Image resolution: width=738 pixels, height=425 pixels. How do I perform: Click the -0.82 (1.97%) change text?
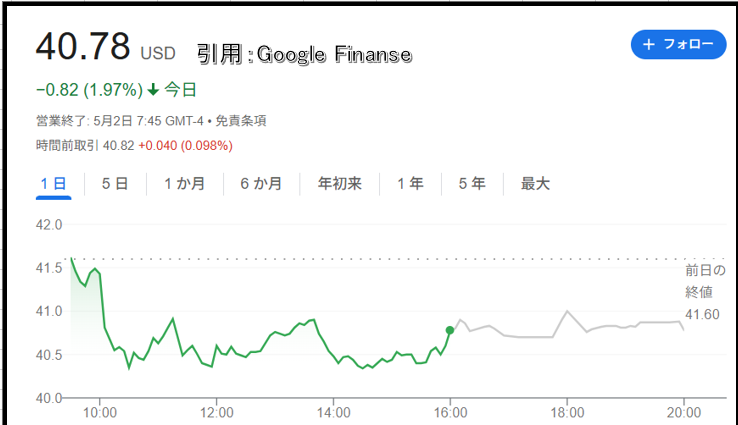point(89,89)
